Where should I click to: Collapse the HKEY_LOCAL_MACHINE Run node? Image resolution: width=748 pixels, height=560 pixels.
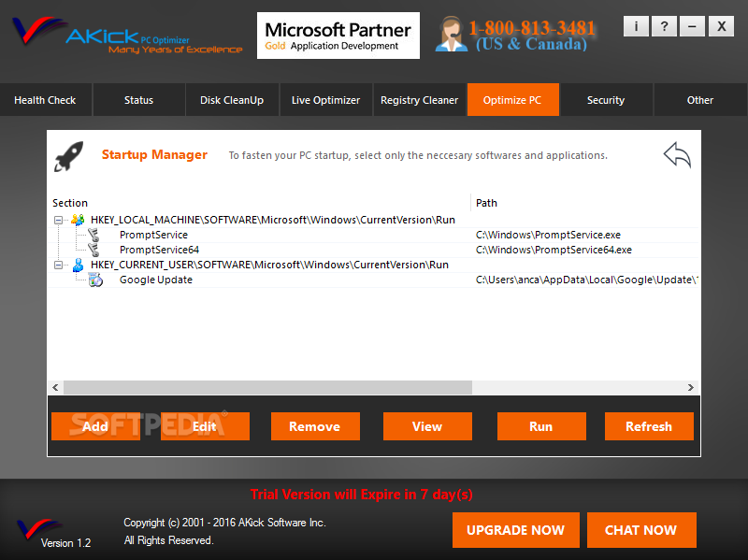(58, 220)
